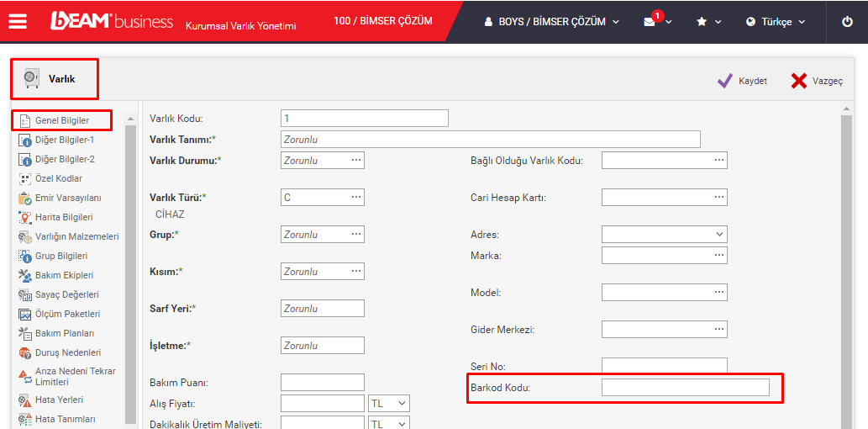Open the BOYS / BİMSER ÇÖZÜM user dropdown
The height and width of the screenshot is (429, 868).
[x=551, y=22]
